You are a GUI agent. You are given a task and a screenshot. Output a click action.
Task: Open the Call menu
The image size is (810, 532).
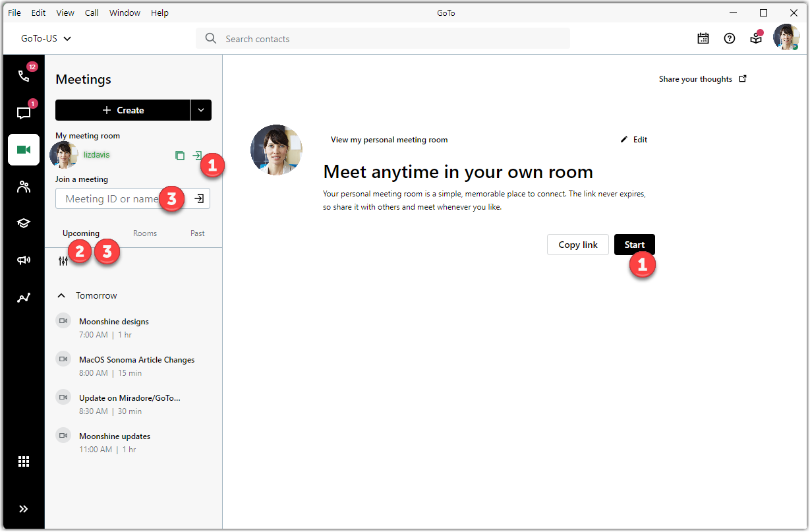92,13
